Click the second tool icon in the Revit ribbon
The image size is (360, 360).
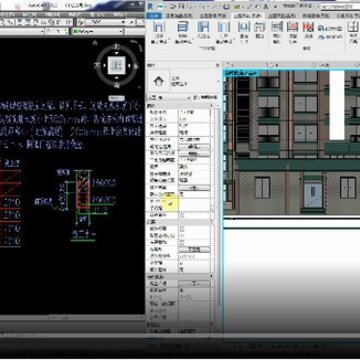182,28
